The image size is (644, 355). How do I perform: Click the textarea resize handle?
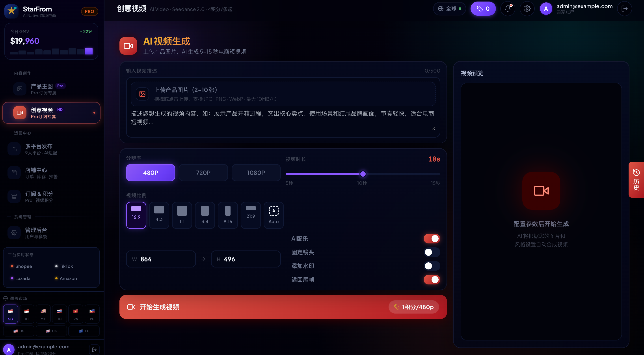coord(434,128)
